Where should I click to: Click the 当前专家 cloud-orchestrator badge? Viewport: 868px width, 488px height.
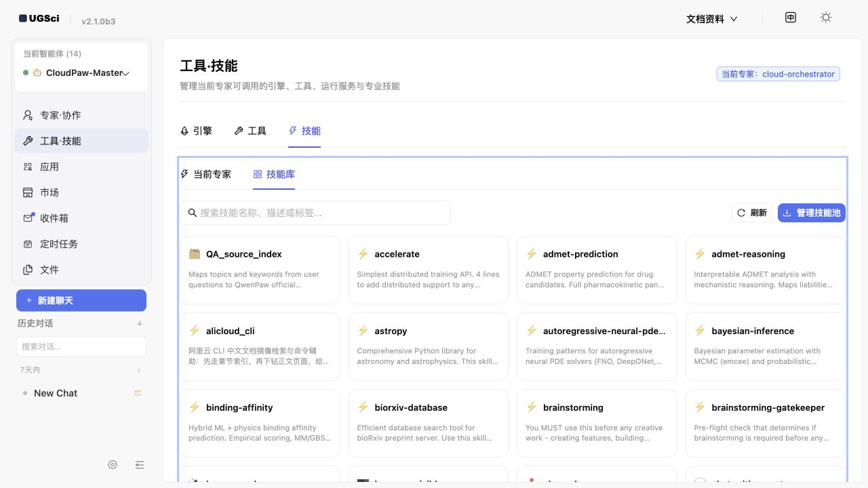[x=778, y=74]
